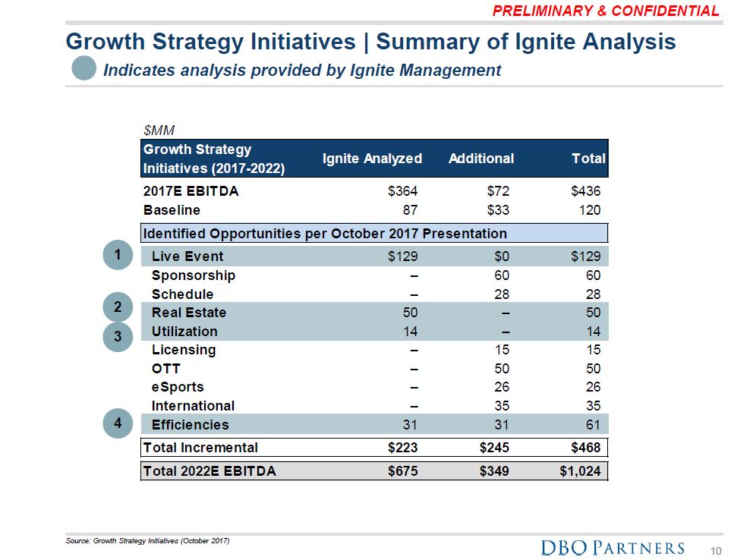The image size is (731, 560).
Task: Select the Live Event row label
Action: click(x=187, y=256)
